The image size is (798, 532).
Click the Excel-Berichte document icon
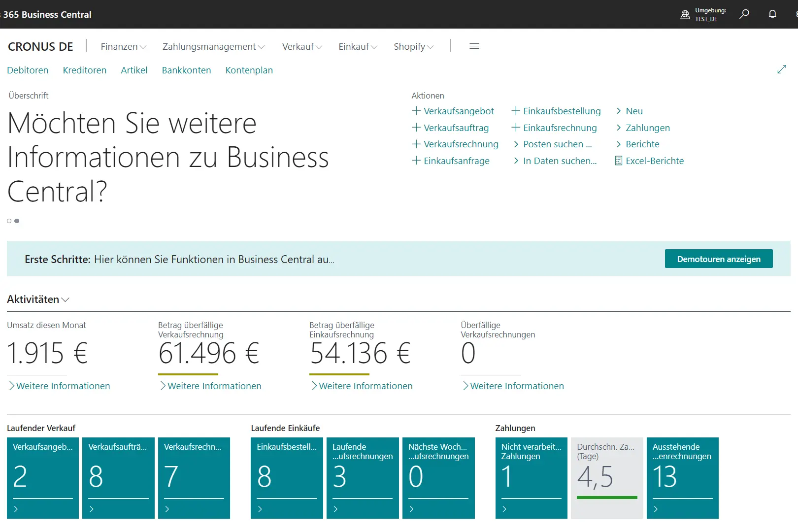click(619, 161)
